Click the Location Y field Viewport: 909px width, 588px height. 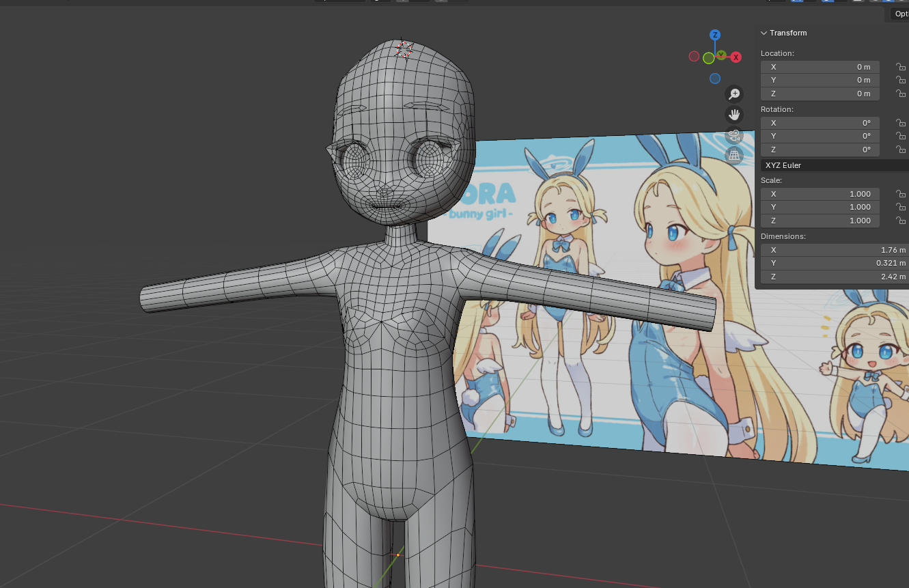click(x=820, y=80)
